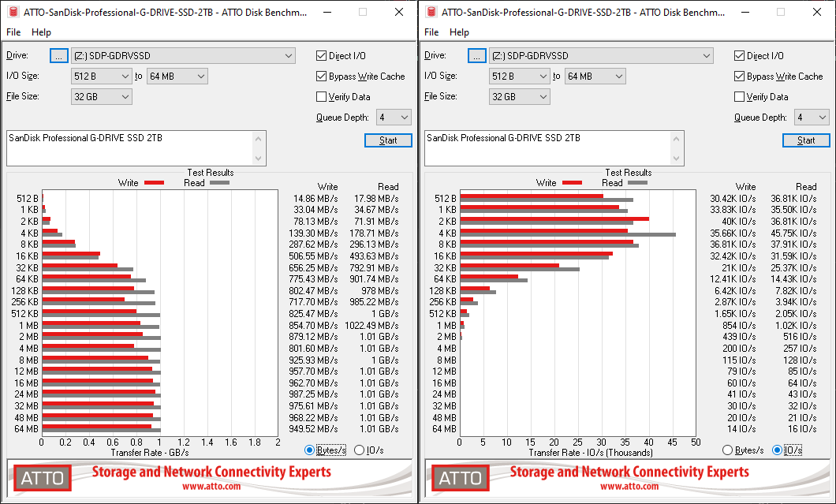Close the GB/s chart ATTO window
Image resolution: width=836 pixels, height=504 pixels.
(x=399, y=13)
